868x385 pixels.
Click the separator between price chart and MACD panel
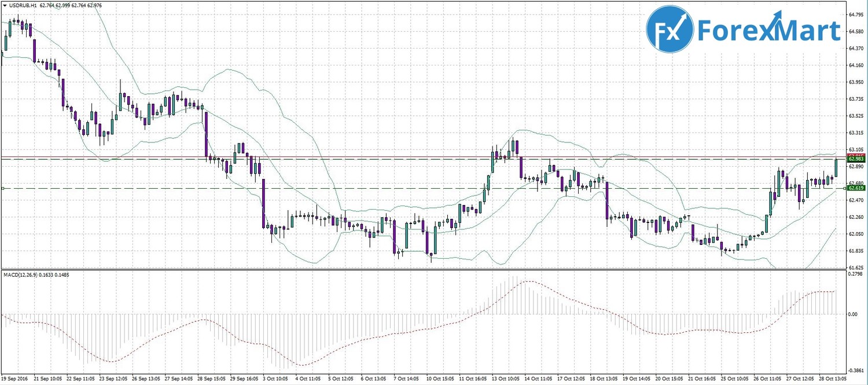pos(422,270)
